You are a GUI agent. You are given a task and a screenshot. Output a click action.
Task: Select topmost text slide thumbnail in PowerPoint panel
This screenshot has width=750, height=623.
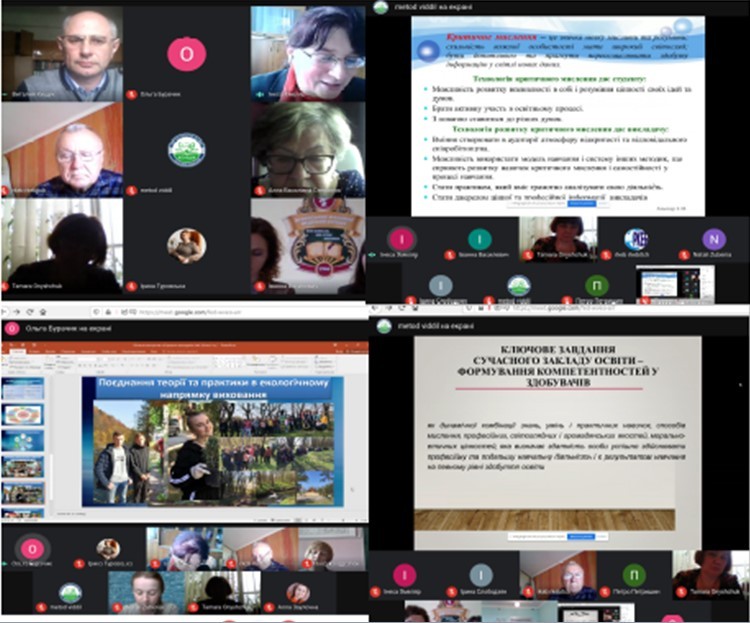[x=23, y=388]
